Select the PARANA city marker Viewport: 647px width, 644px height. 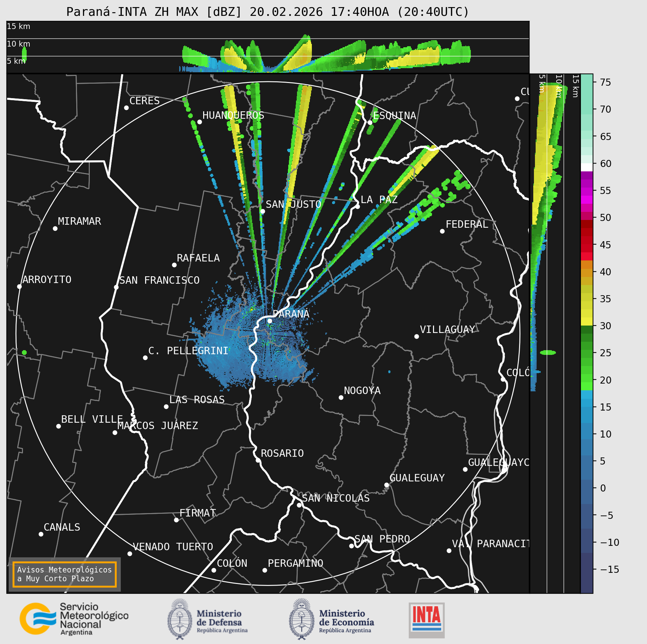[x=270, y=321]
